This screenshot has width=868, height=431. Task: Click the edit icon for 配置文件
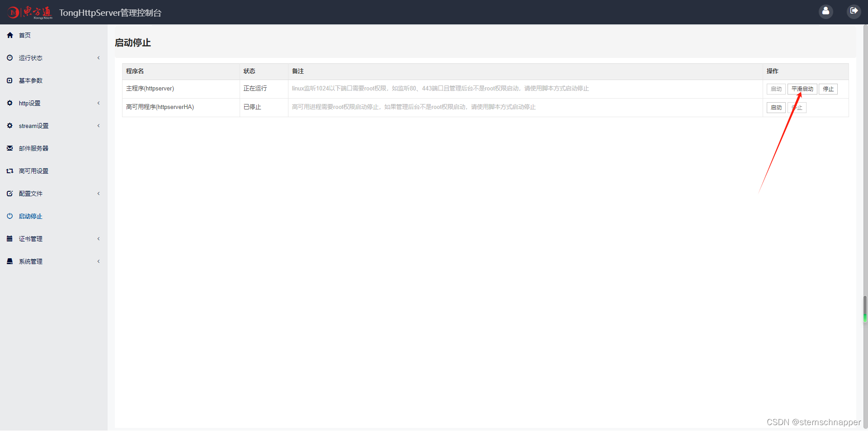click(10, 194)
